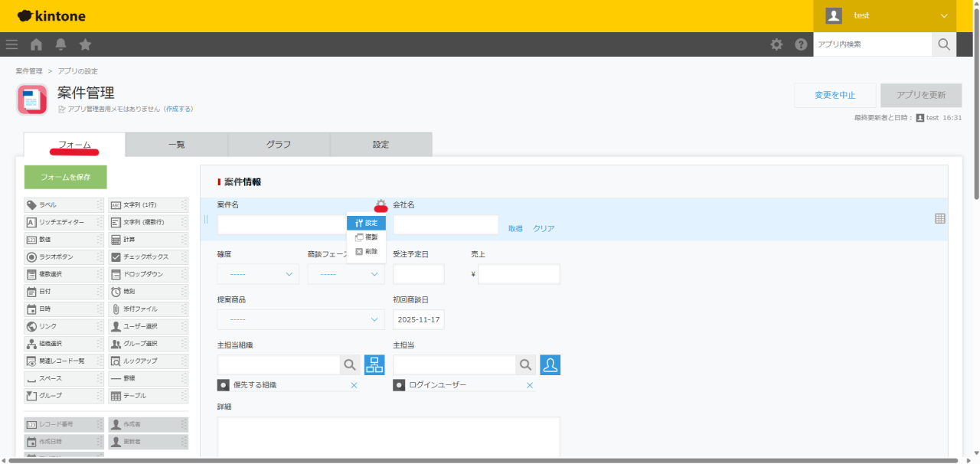Select the ラジオボタン field in the palette
This screenshot has width=980, height=464.
coord(64,257)
